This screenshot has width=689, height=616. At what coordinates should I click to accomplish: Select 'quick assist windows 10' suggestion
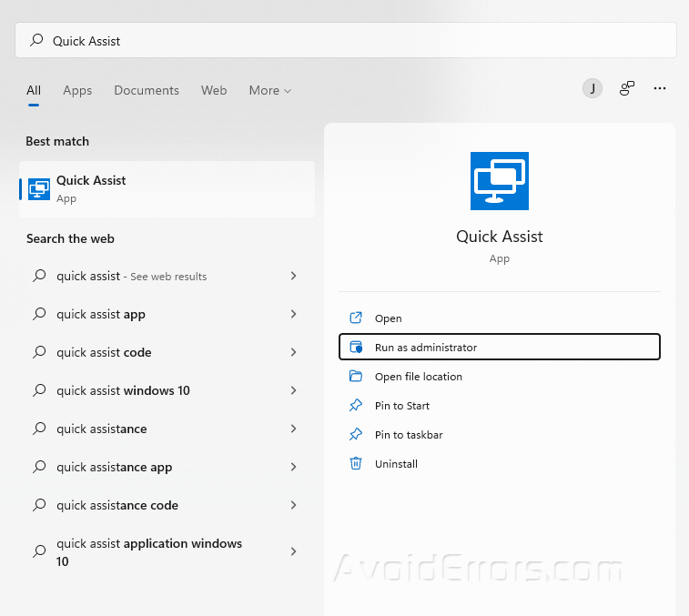[x=167, y=390]
